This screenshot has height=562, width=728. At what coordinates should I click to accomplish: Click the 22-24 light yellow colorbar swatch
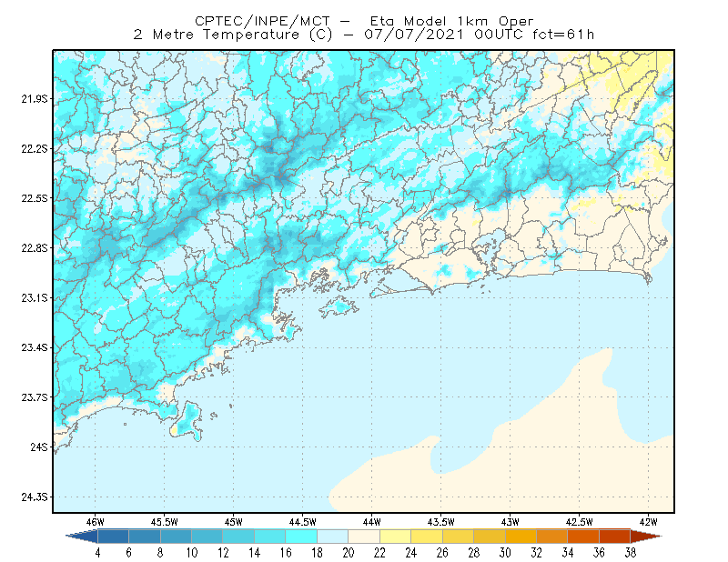tap(395, 537)
